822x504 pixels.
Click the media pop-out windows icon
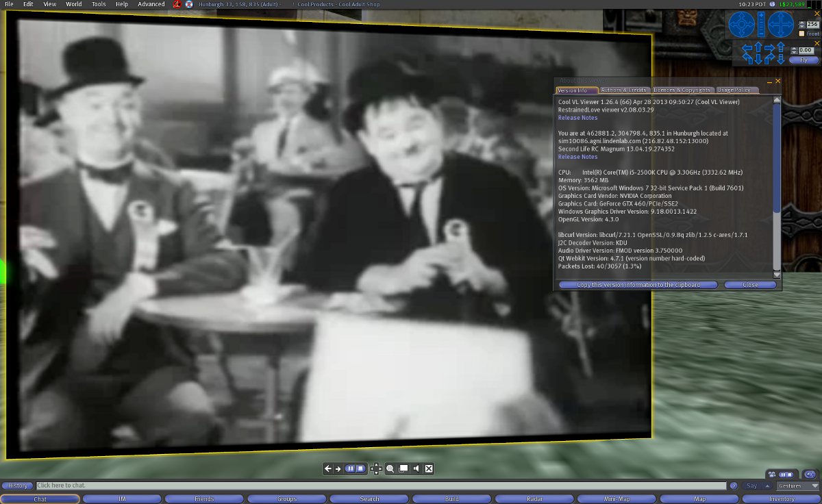point(403,469)
